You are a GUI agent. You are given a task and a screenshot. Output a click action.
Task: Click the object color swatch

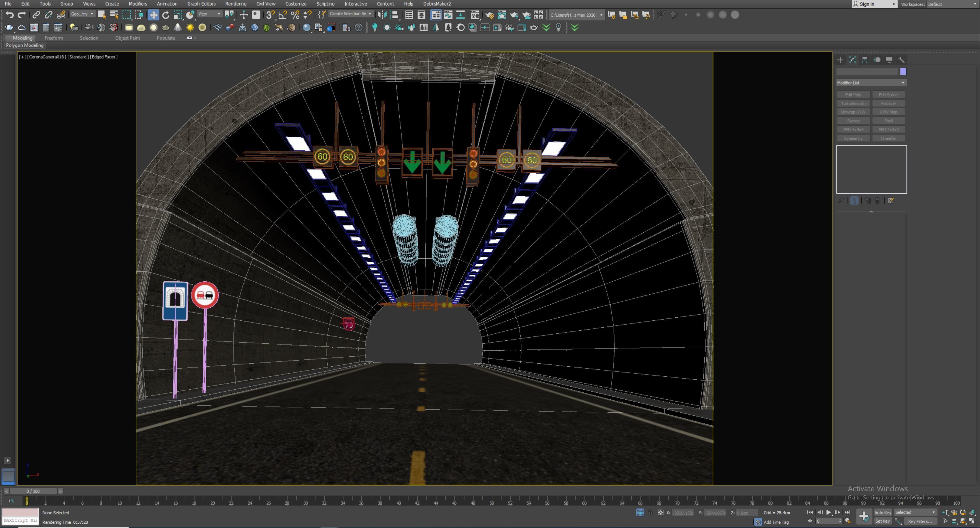pyautogui.click(x=903, y=71)
